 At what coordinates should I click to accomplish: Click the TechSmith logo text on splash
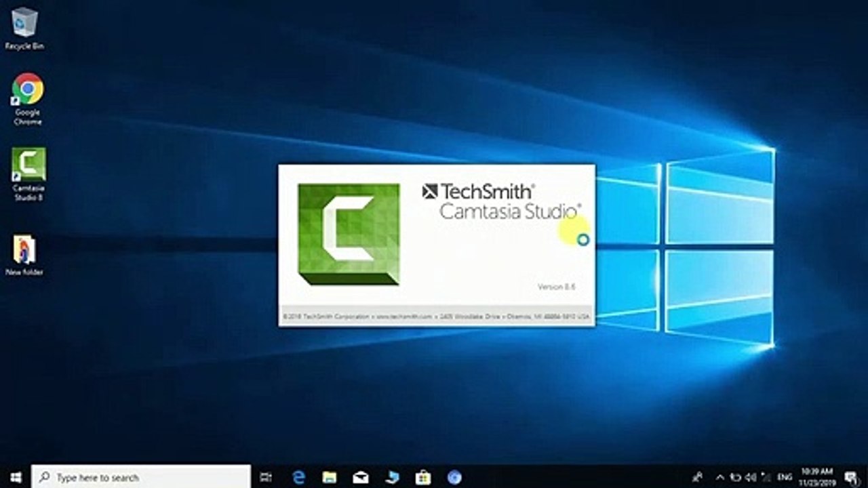(478, 191)
